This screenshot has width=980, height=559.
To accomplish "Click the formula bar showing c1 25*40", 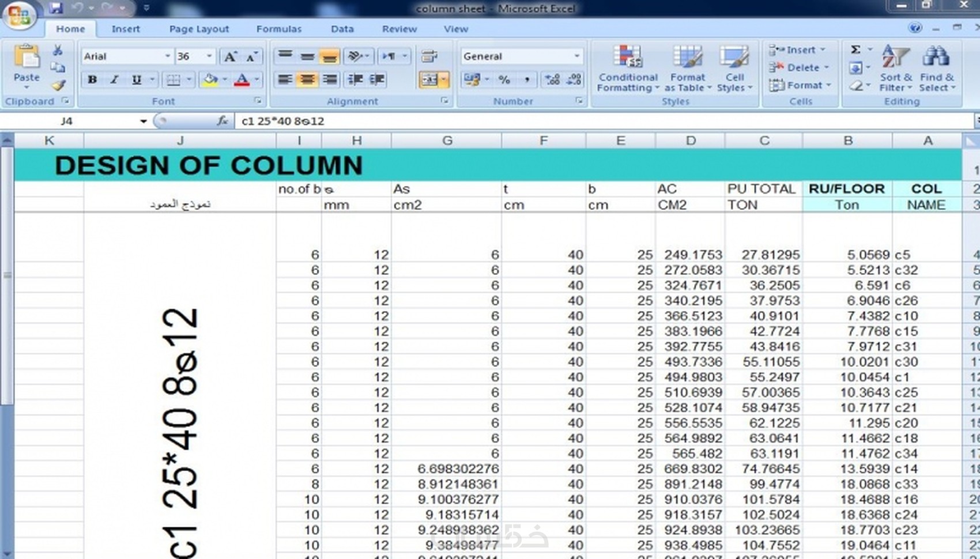I will 604,121.
